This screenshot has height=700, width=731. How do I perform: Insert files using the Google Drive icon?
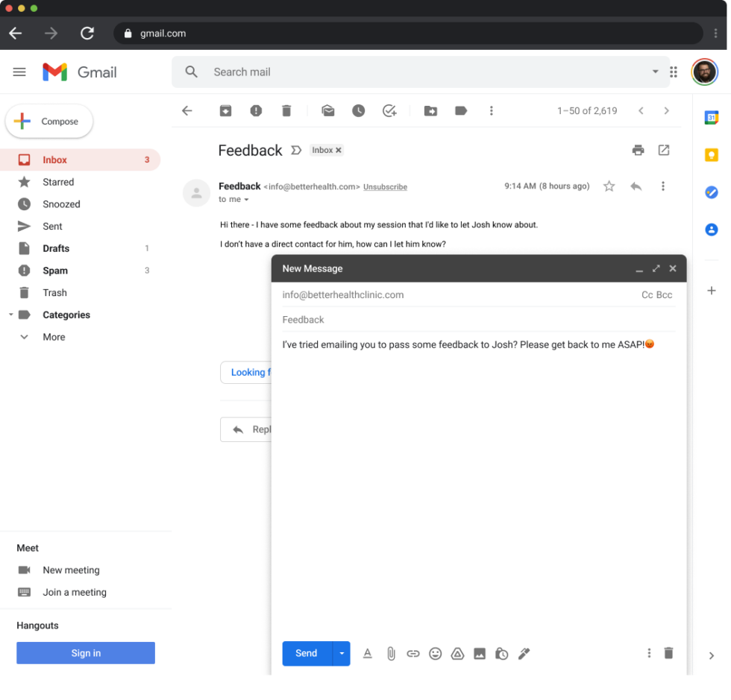pyautogui.click(x=457, y=654)
